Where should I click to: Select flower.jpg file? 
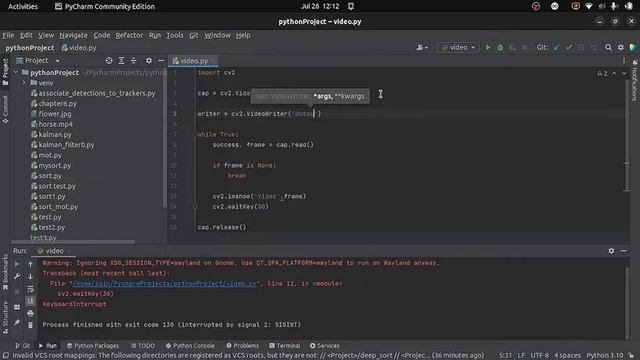pos(55,114)
